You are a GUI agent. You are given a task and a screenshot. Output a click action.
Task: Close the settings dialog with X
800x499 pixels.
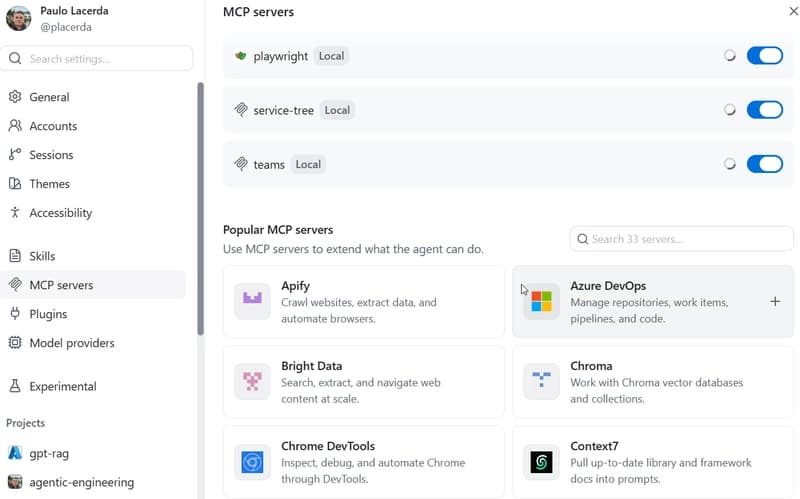793,11
